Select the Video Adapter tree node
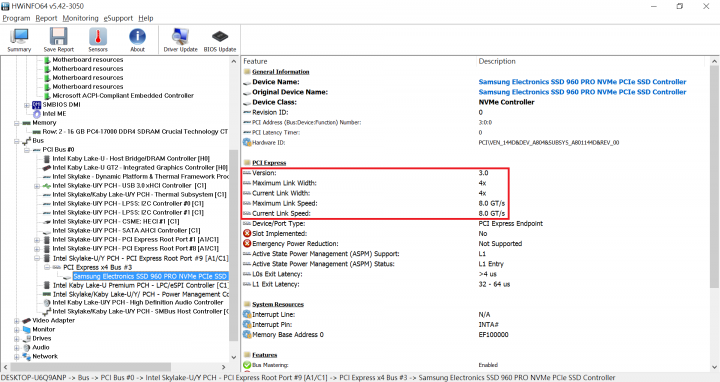This screenshot has height=382, width=720. [53, 320]
